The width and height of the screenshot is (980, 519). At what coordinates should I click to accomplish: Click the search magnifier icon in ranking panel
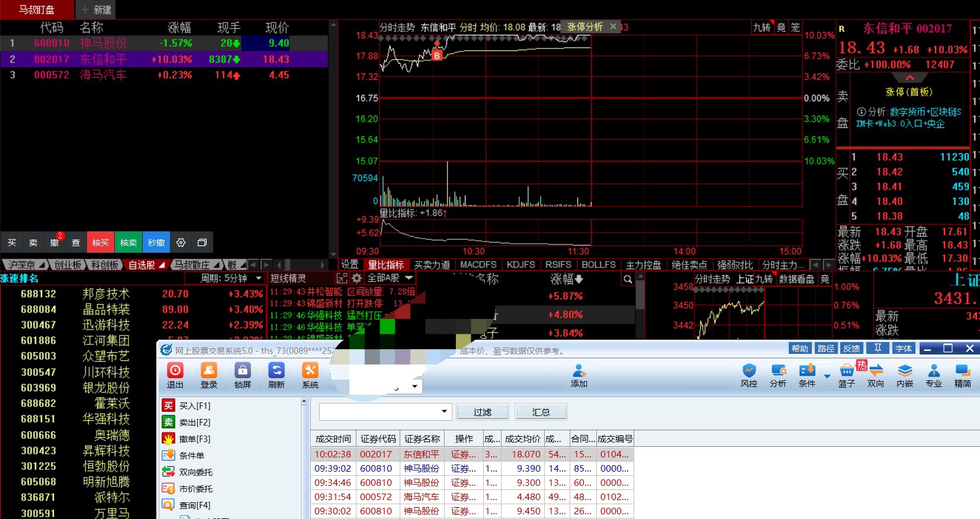click(x=628, y=279)
